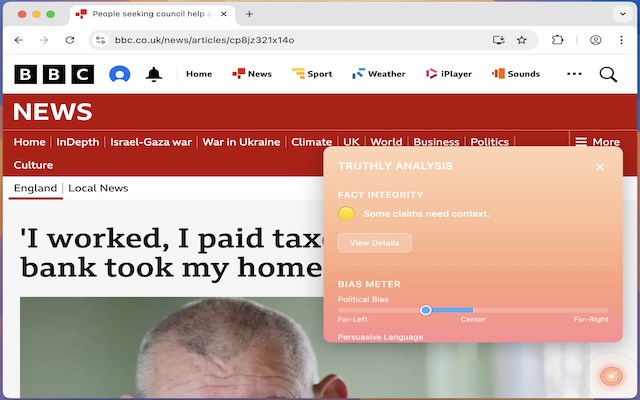This screenshot has height=400, width=640.
Task: Click the yellow fact integrity indicator
Action: [x=346, y=214]
